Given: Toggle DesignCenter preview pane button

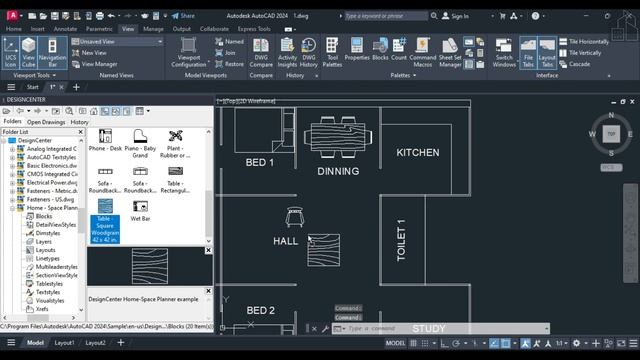Looking at the screenshot, I should click(x=116, y=111).
